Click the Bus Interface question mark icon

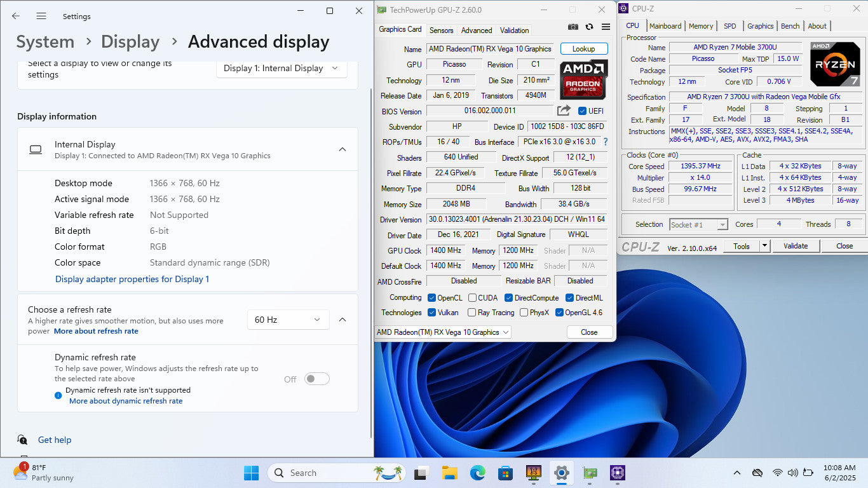click(605, 142)
